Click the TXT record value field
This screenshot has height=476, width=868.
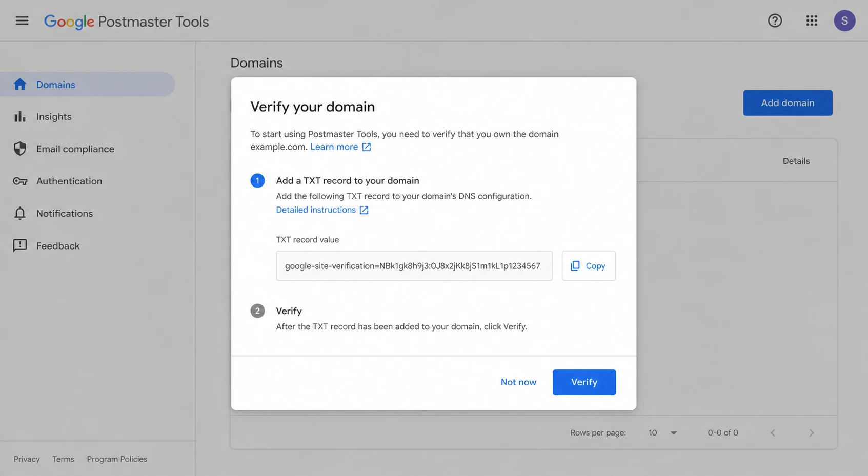[x=414, y=265]
